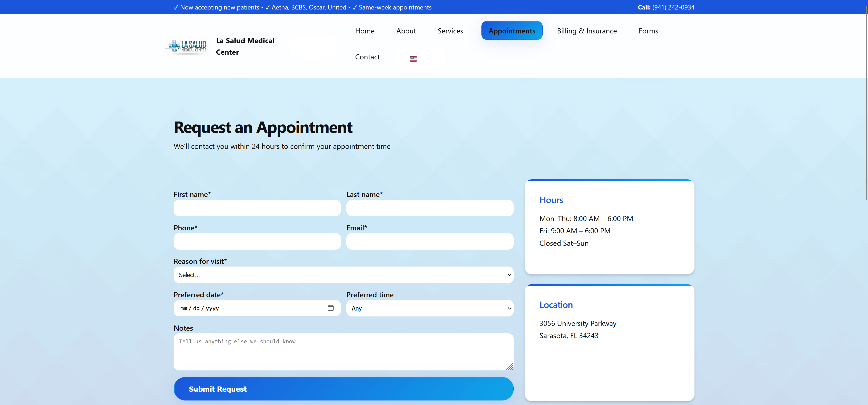Click inside the Notes textarea

(343, 352)
